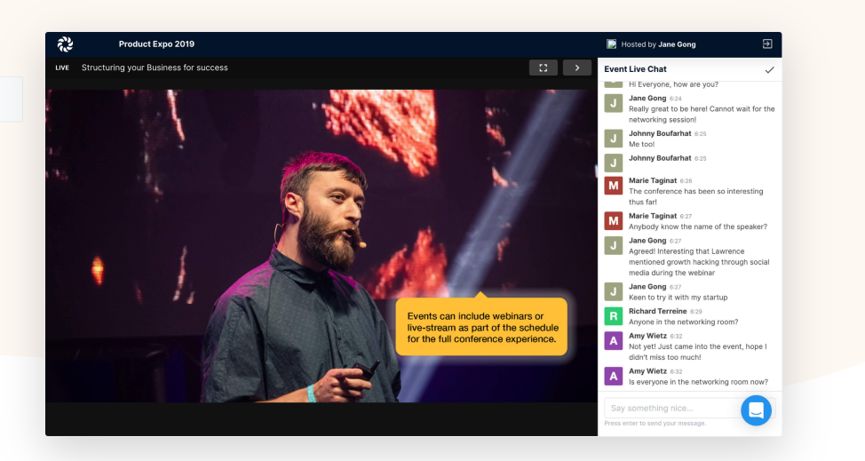Image resolution: width=865 pixels, height=461 pixels.
Task: Click Marie Taginat's avatar beside speaker question
Action: click(x=614, y=221)
